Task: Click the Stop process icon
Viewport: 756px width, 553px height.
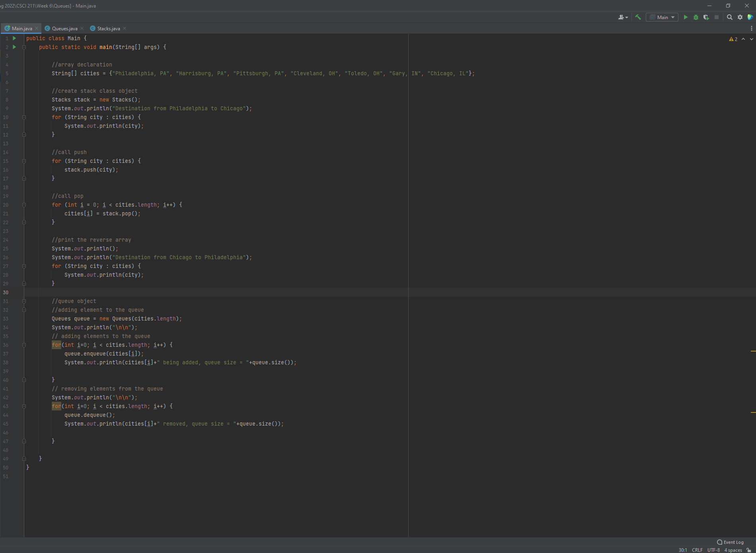Action: pos(717,17)
